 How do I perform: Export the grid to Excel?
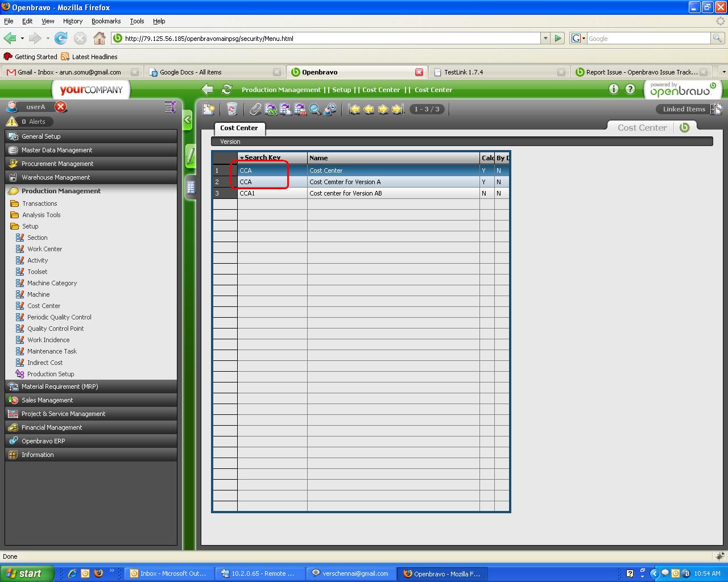tap(271, 109)
